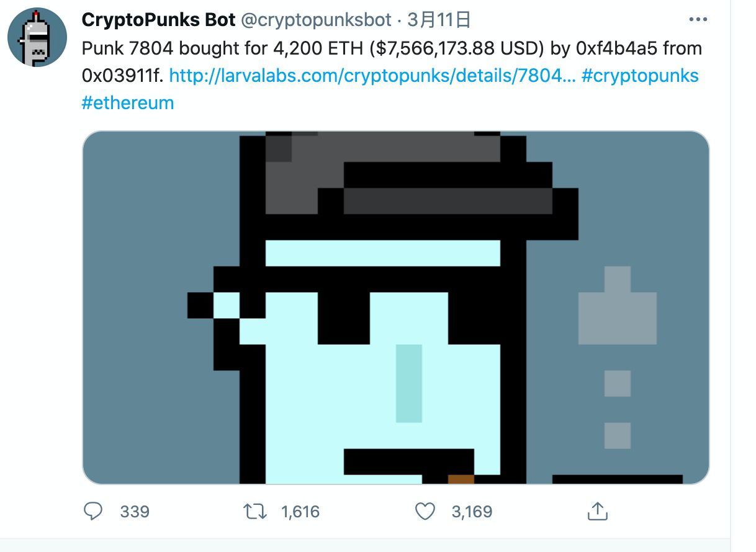Like the tweet with the heart icon
This screenshot has width=756, height=552.
tap(425, 511)
